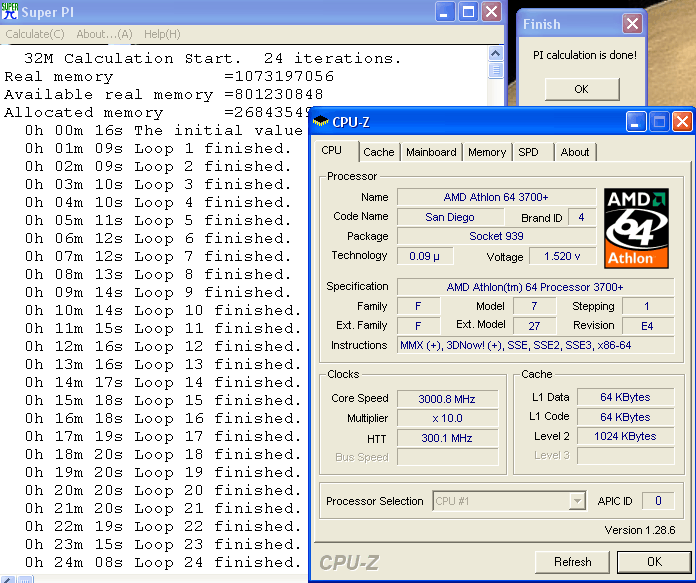Click the 'PI calculation is done!' message
Image resolution: width=696 pixels, height=583 pixels.
point(585,55)
